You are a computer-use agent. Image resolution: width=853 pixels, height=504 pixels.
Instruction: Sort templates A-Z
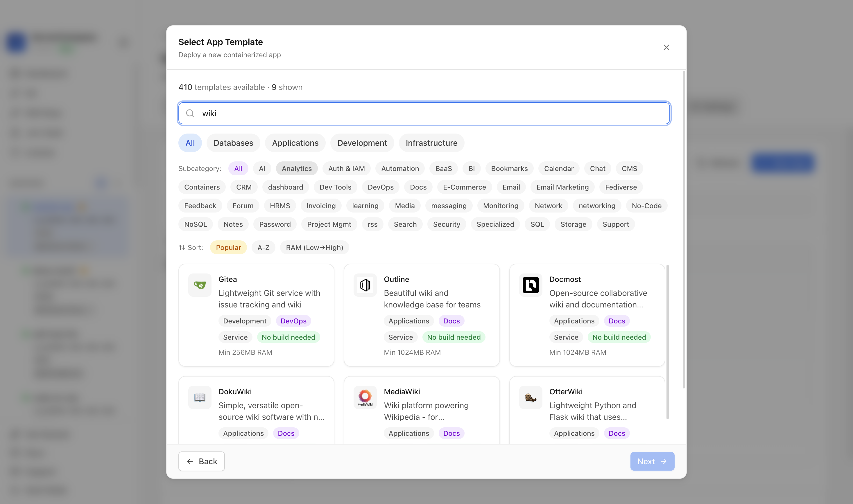click(264, 248)
